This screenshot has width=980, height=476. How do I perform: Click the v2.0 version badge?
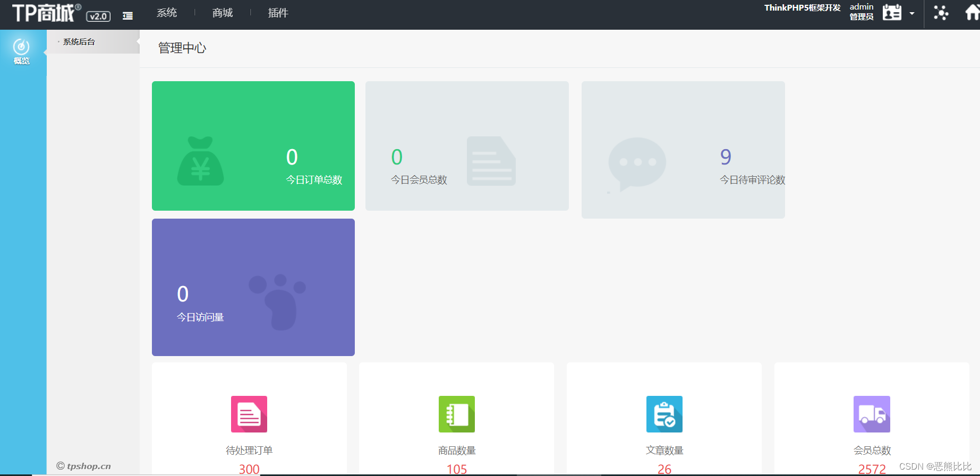pyautogui.click(x=98, y=16)
